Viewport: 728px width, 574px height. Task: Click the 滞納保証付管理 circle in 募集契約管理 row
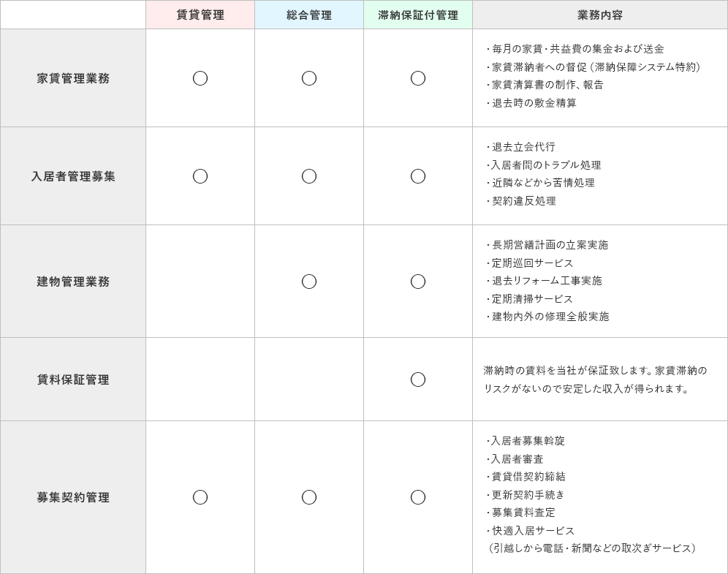coord(418,497)
